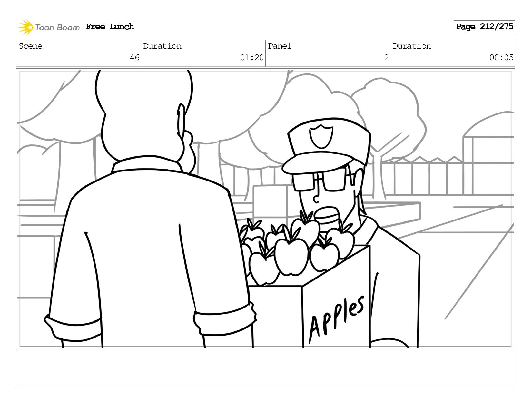
Task: Click the storyboard panel drawing
Action: [x=266, y=209]
